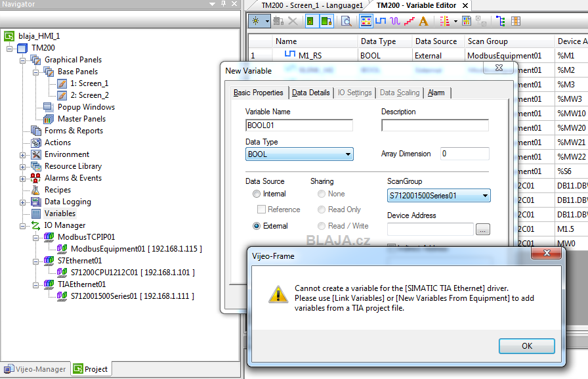The height and width of the screenshot is (379, 588).
Task: Toggle the all-data-types filter icon
Action: coord(366,21)
